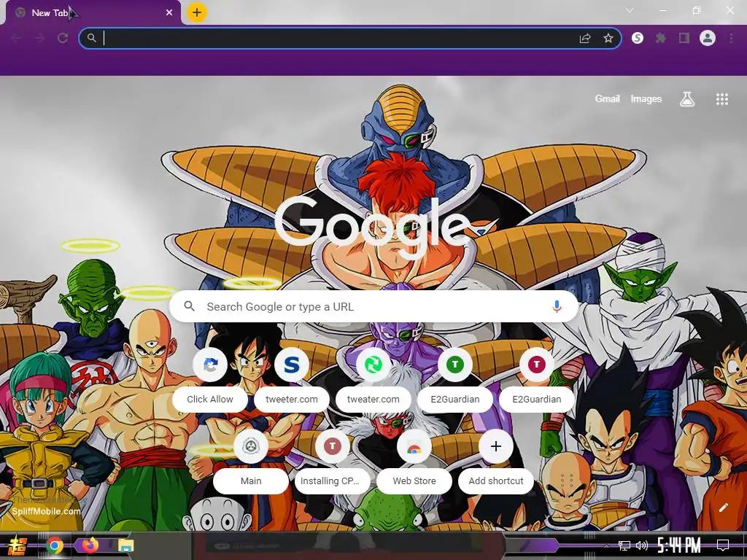
Task: Show hidden tray icons chevron
Action: tap(606, 545)
